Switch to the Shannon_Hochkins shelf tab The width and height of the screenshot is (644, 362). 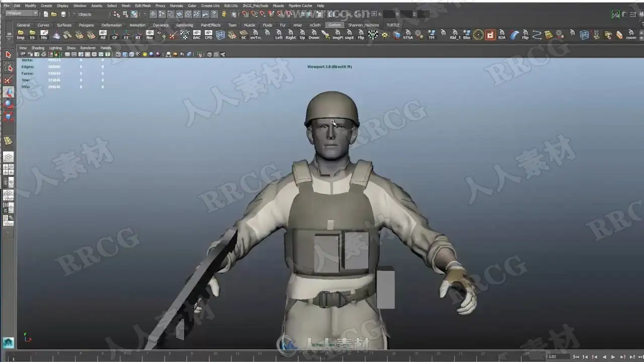tap(363, 25)
